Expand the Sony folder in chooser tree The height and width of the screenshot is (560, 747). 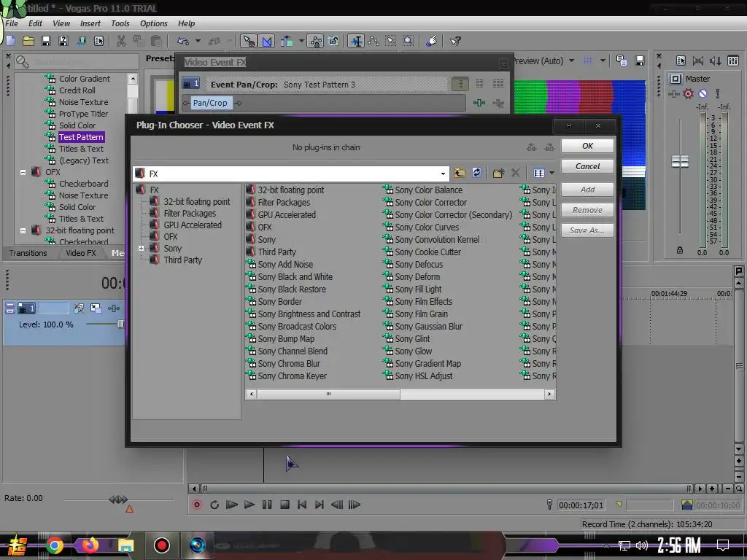(x=141, y=248)
